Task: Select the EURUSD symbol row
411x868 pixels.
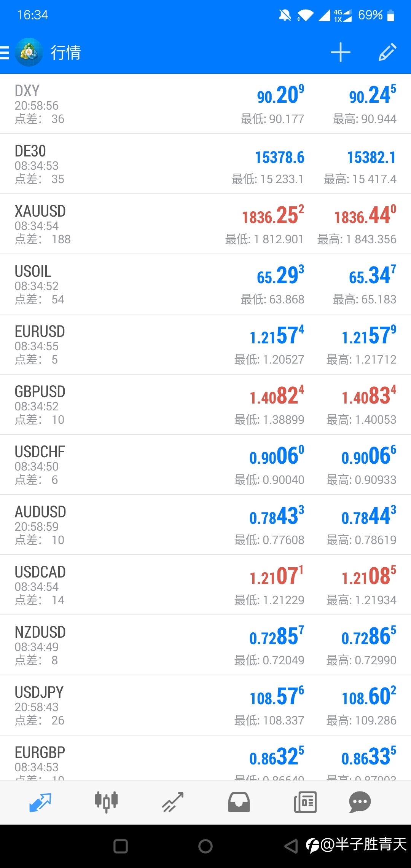Action: 205,345
